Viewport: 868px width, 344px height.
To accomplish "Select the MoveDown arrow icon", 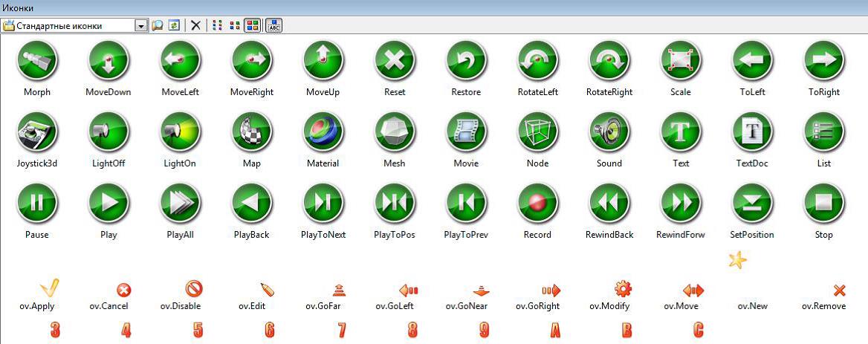I will (x=108, y=61).
